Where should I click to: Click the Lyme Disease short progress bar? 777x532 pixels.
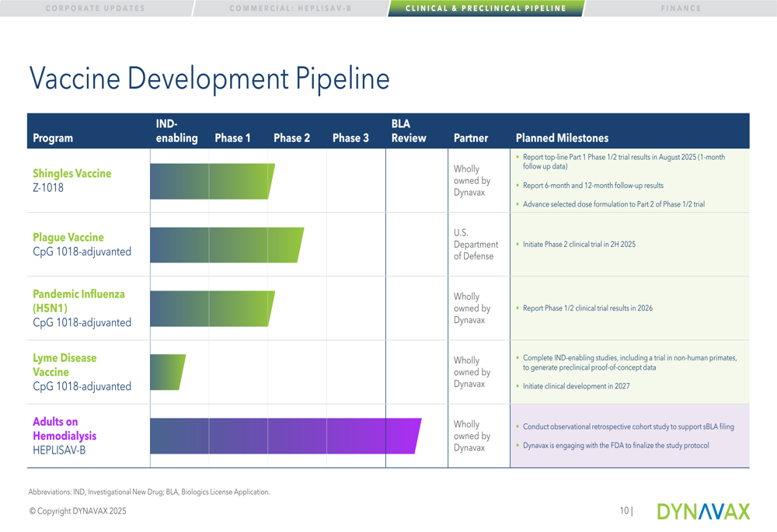pos(168,373)
